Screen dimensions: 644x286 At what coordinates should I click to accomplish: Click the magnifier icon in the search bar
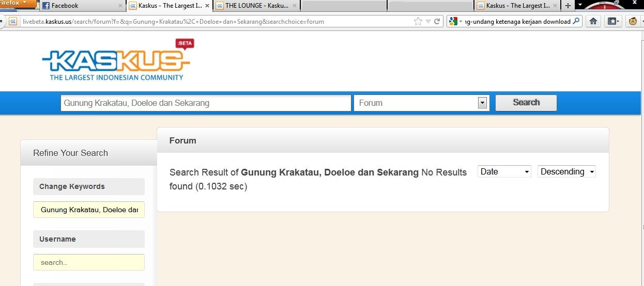point(576,21)
